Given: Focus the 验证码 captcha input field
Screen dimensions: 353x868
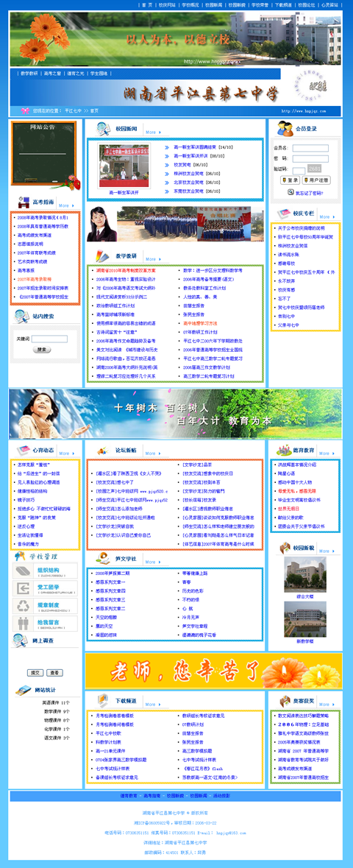Looking at the screenshot, I should (x=299, y=169).
